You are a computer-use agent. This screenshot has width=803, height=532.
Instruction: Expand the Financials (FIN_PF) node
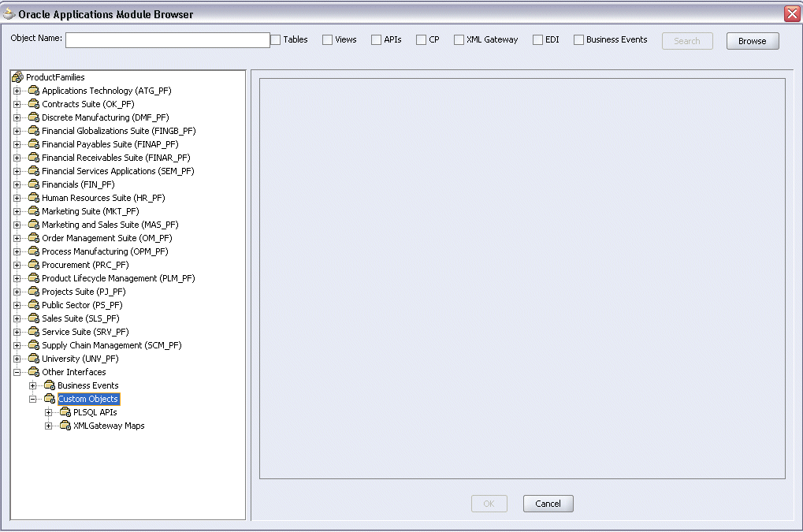click(x=17, y=185)
